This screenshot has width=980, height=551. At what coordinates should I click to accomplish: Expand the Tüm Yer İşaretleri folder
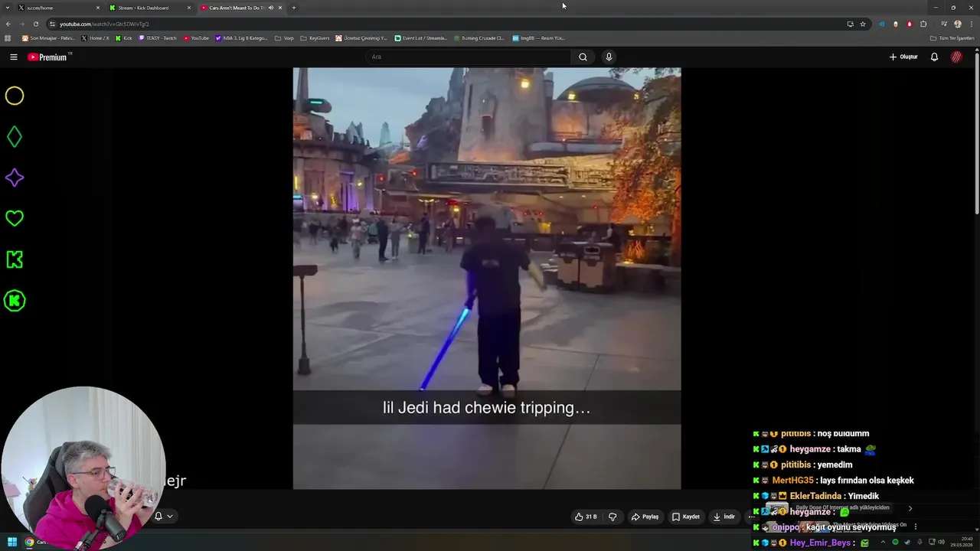[x=952, y=38]
